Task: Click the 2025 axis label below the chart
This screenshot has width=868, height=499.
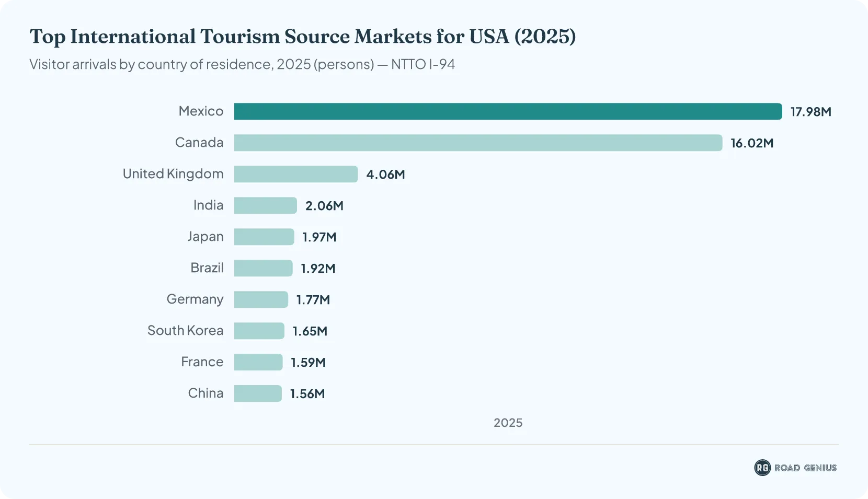Action: click(x=508, y=423)
